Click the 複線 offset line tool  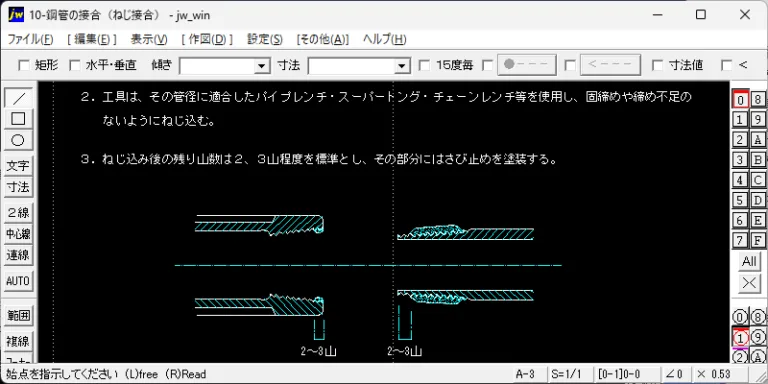point(18,341)
